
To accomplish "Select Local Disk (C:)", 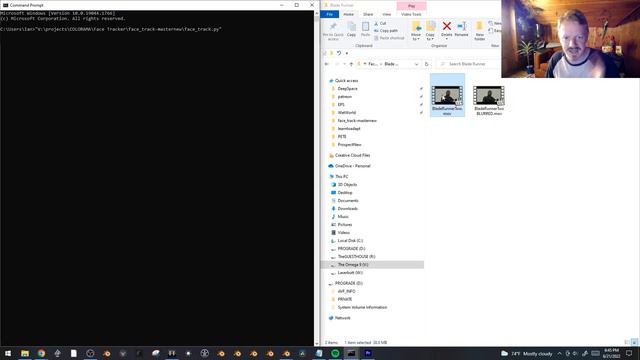I will [x=350, y=241].
